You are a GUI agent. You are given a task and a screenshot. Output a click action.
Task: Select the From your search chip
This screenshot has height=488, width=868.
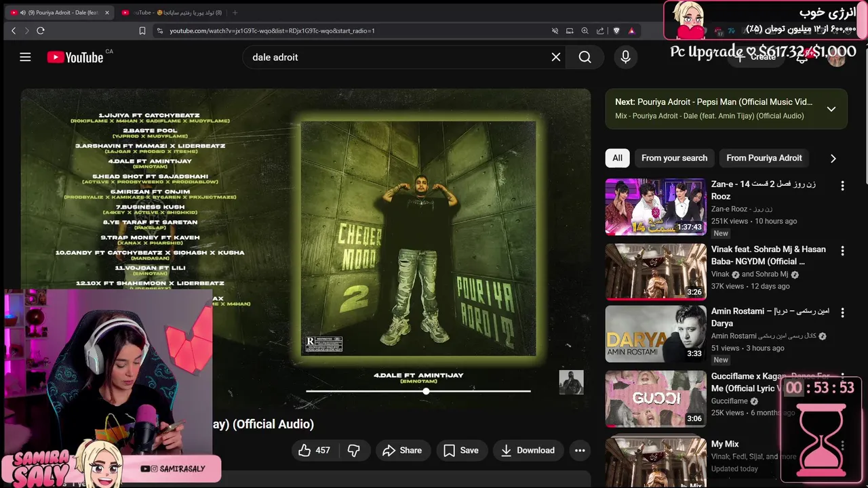674,158
